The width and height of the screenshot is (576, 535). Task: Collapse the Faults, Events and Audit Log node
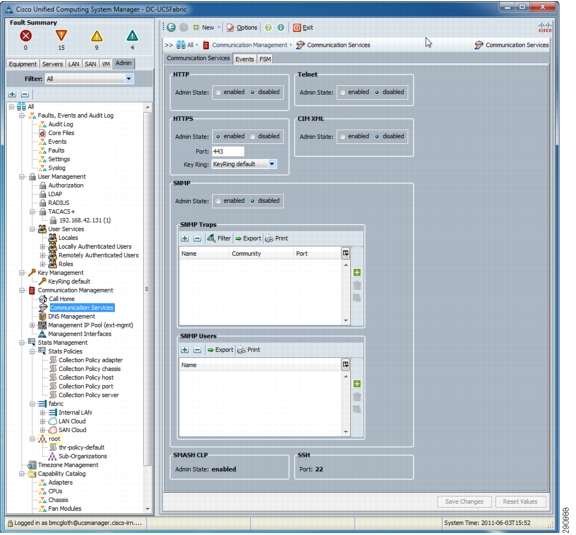pyautogui.click(x=22, y=116)
